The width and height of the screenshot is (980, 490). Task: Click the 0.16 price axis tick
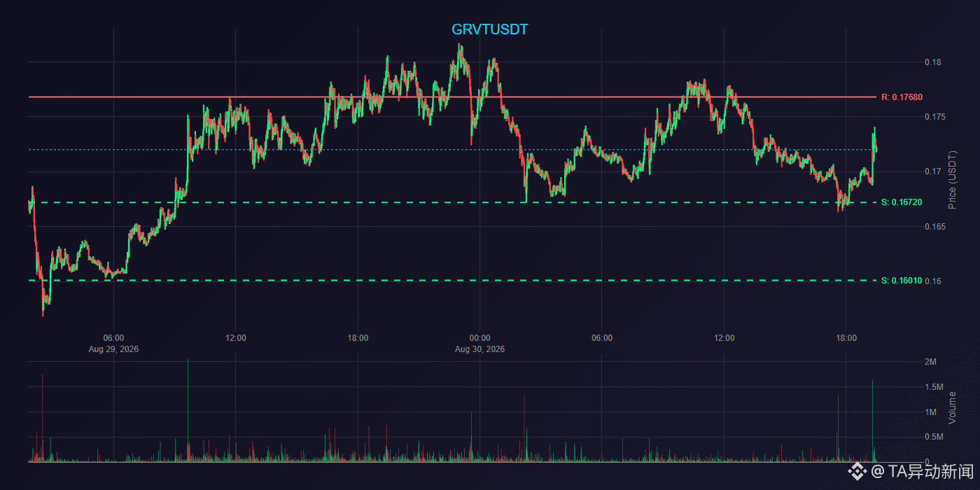pyautogui.click(x=932, y=281)
